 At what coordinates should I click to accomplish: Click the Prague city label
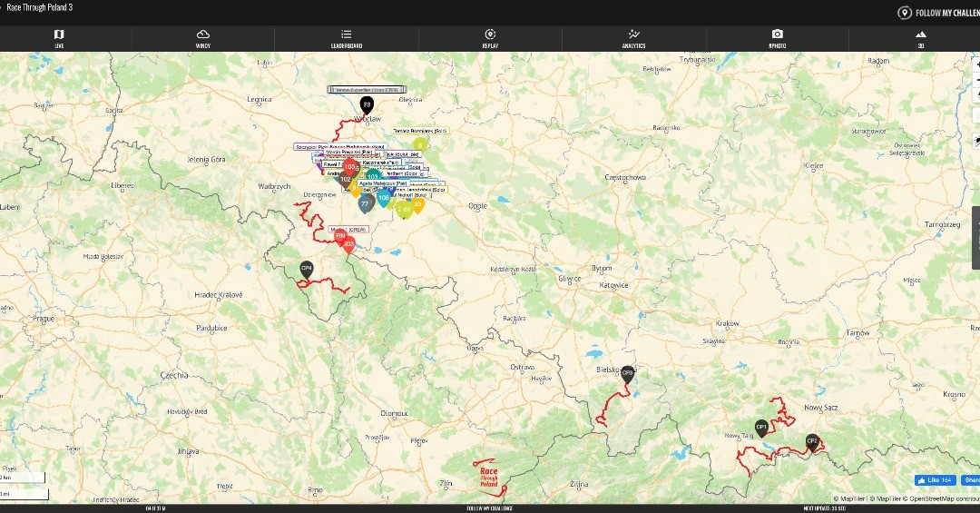click(x=44, y=319)
